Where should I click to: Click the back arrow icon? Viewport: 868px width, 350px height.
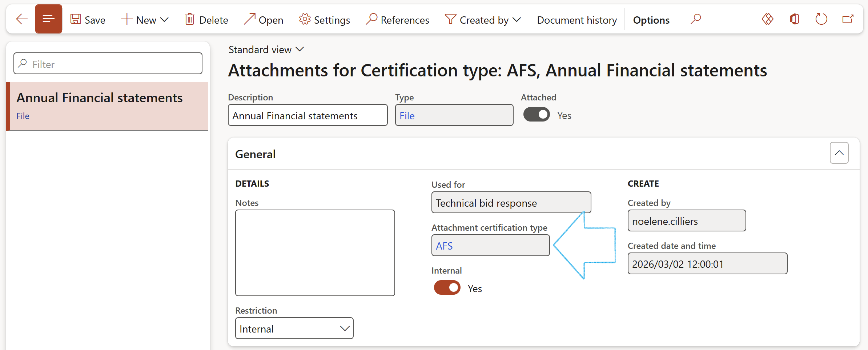click(x=22, y=19)
